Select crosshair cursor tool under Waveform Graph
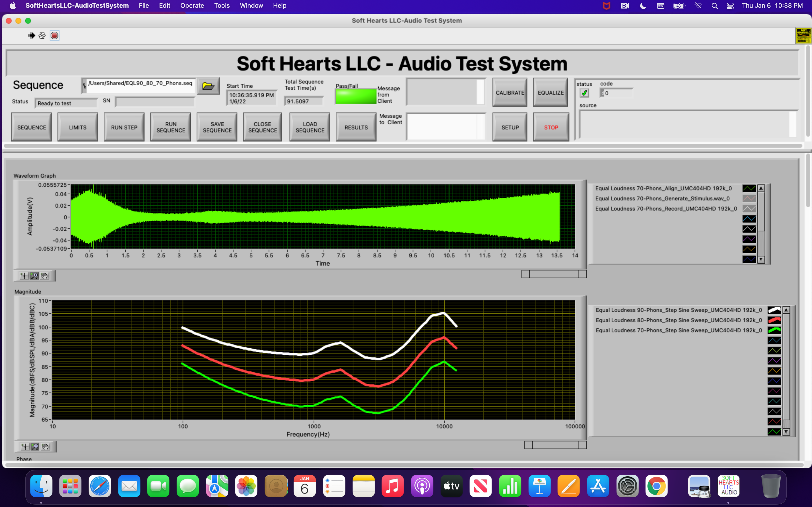The image size is (812, 507). coord(24,276)
